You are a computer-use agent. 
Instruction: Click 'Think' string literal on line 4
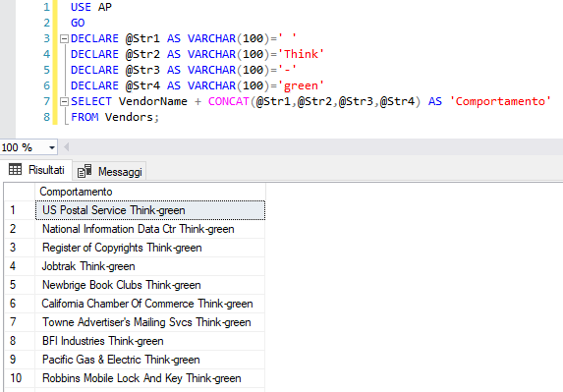click(x=301, y=54)
